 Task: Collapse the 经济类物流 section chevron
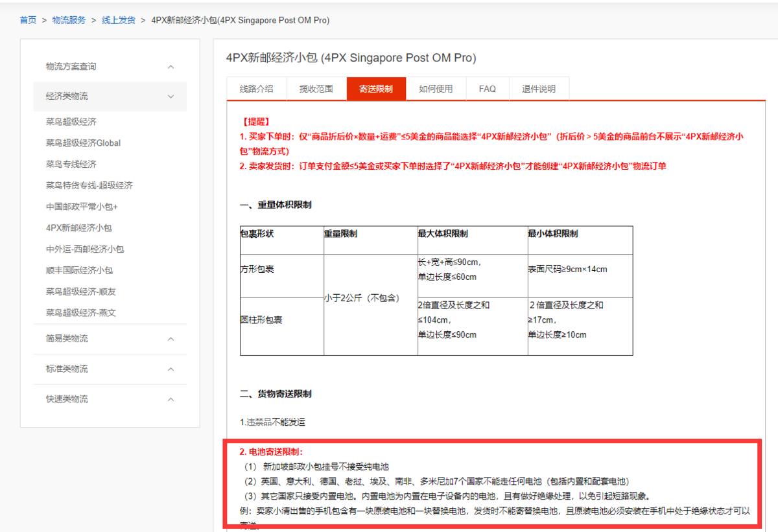tap(171, 97)
